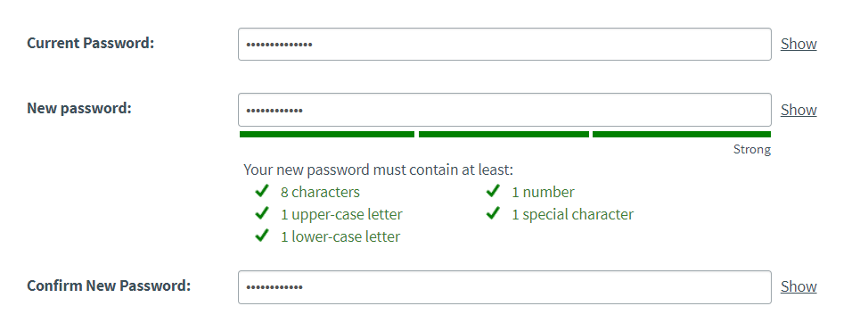Click the Confirm New Password input field
Screen dimensions: 868x331
[x=504, y=287]
